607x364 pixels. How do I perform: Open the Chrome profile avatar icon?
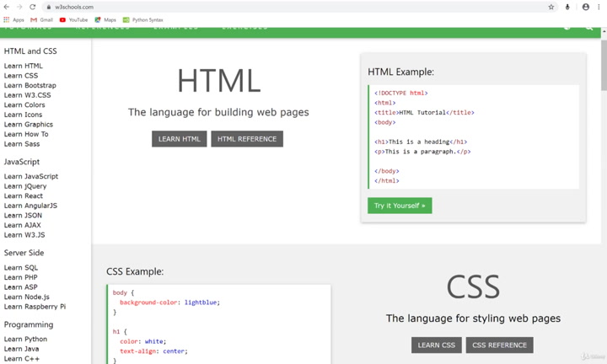[x=586, y=7]
